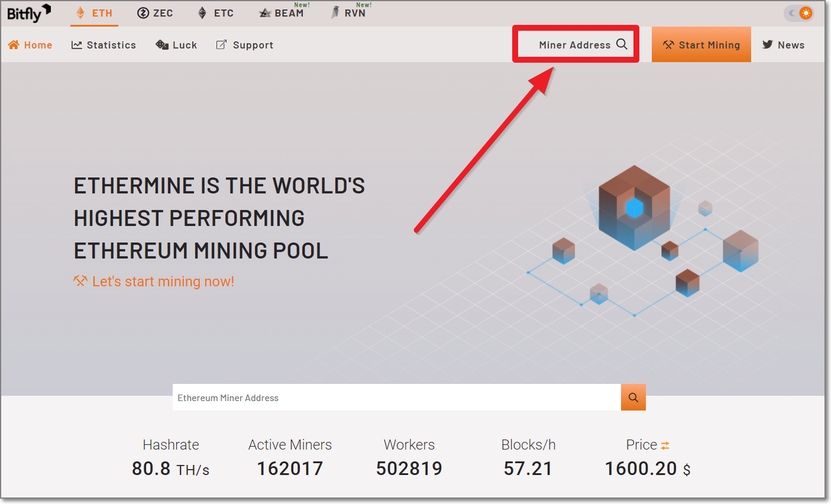
Task: Click the Hashrate value 80.8 TH/s
Action: 171,469
